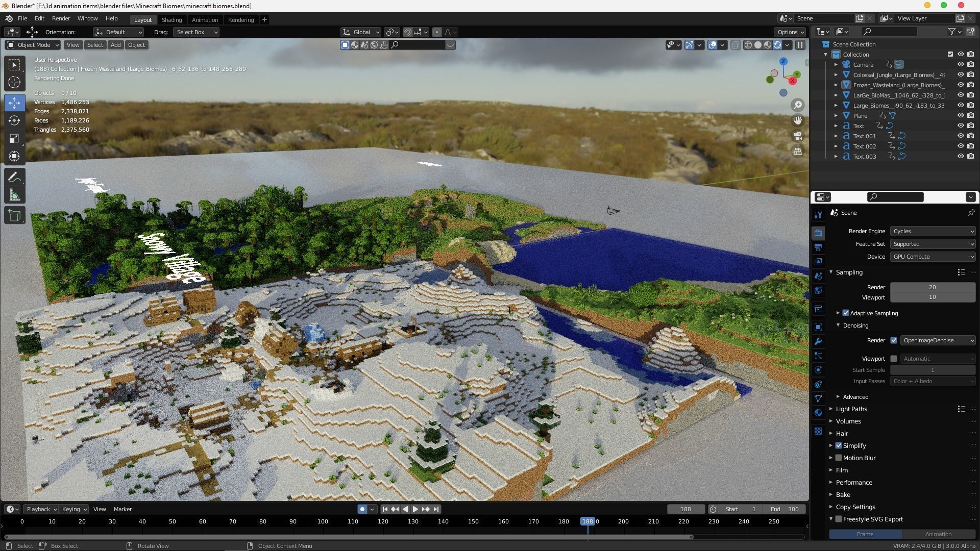The image size is (980, 551).
Task: Hide the Camera object in outliner
Action: [960, 65]
